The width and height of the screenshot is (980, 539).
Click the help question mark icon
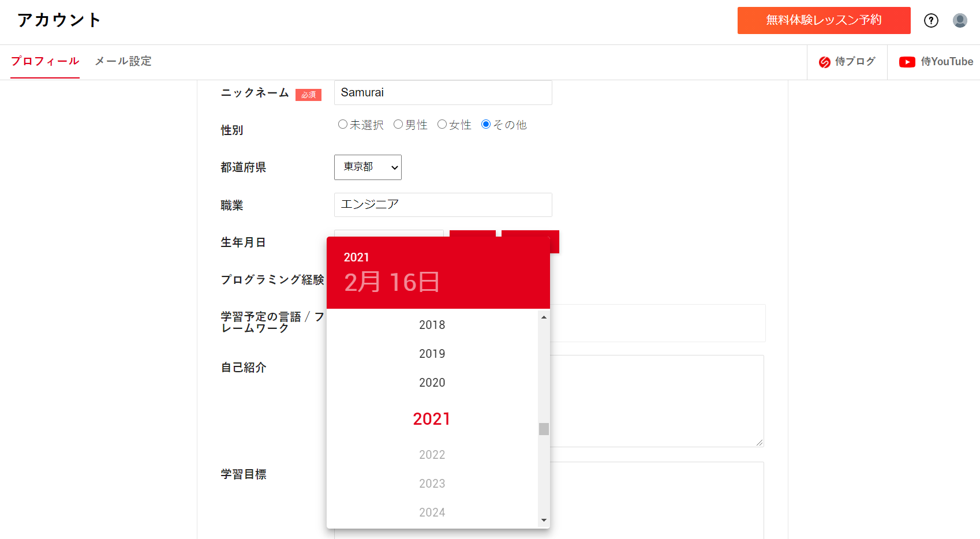[931, 21]
